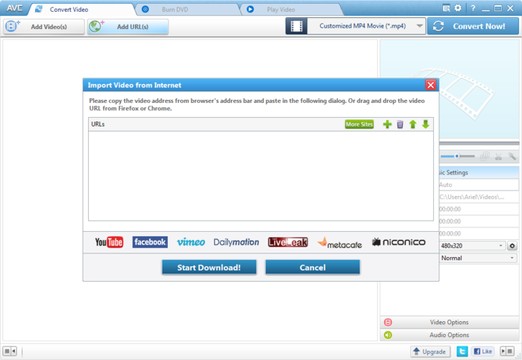Click the More Sites green button

(x=359, y=124)
